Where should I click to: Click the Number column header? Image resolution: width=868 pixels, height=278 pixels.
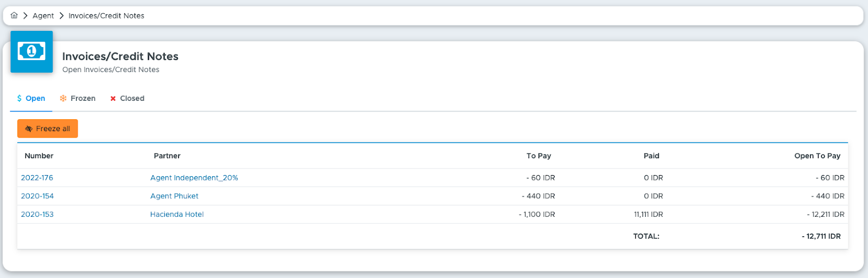39,156
